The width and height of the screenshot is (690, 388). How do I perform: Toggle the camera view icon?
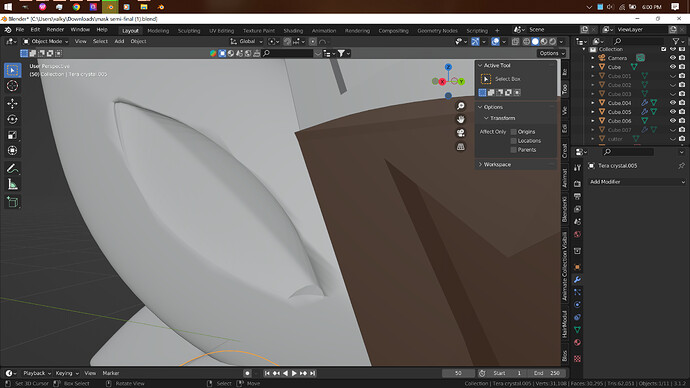[x=461, y=133]
